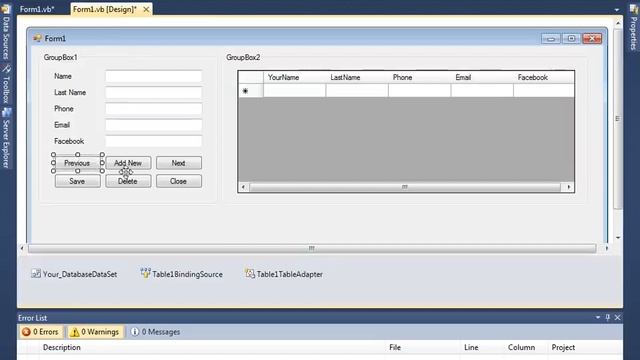This screenshot has width=640, height=360.
Task: Click the Last Name text box
Action: pos(153,93)
